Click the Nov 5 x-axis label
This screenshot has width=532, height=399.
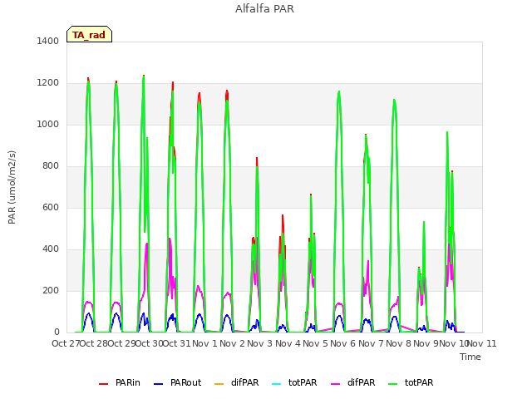[315, 343]
